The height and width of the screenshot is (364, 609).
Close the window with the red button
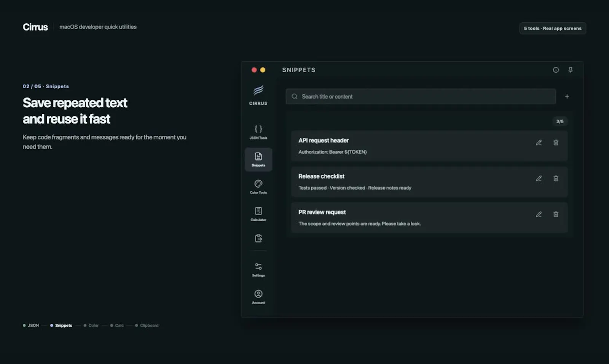pos(254,70)
